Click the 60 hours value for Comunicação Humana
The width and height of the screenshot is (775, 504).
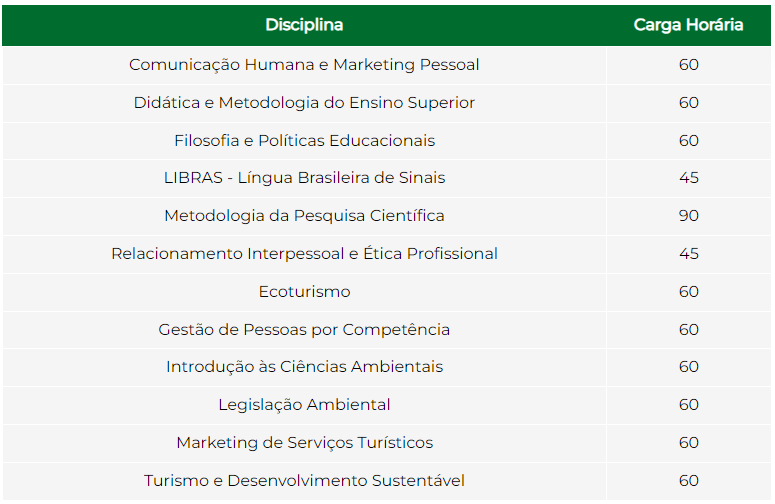tap(689, 65)
